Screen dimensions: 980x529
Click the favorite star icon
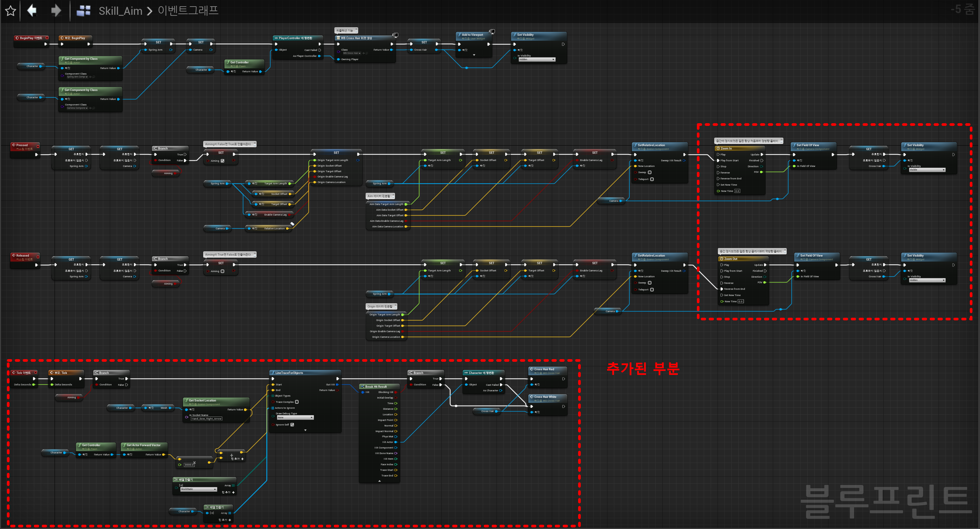11,11
